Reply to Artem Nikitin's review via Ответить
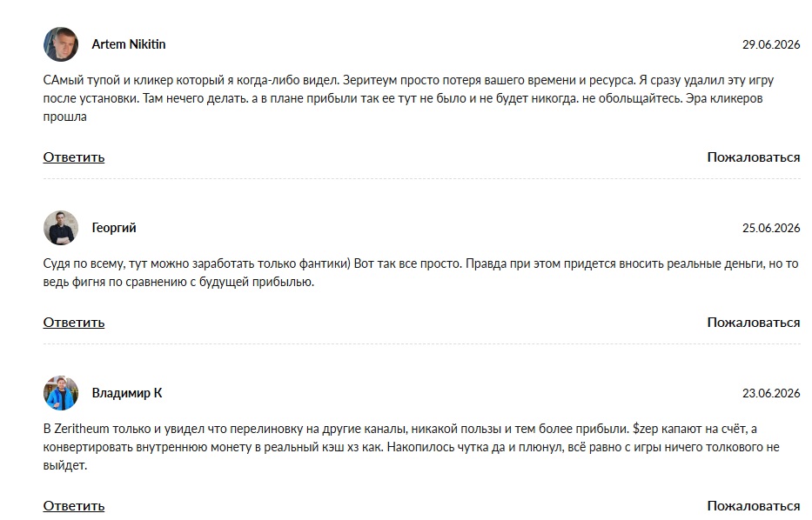This screenshot has width=812, height=520. pos(73,157)
